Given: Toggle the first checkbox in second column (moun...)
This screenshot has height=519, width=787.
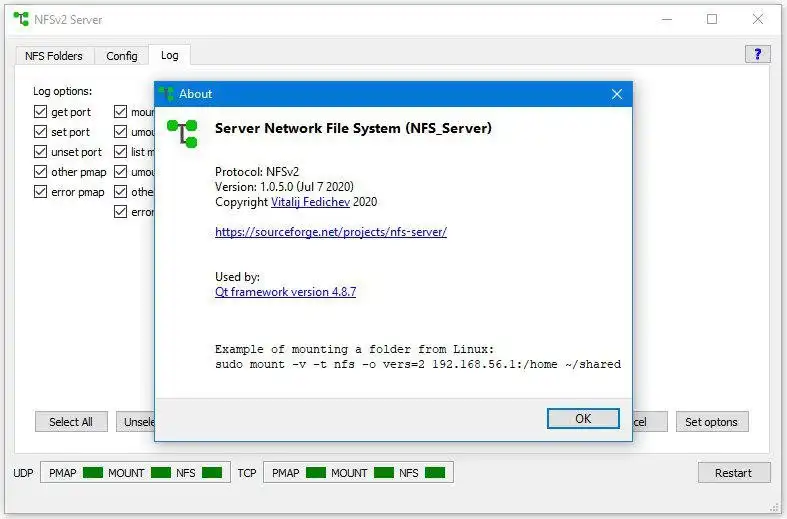Looking at the screenshot, I should click(120, 111).
